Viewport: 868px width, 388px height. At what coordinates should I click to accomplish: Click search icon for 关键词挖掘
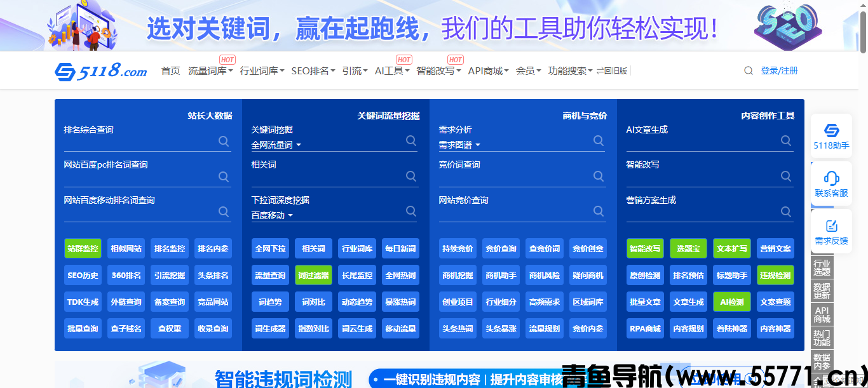pos(411,141)
